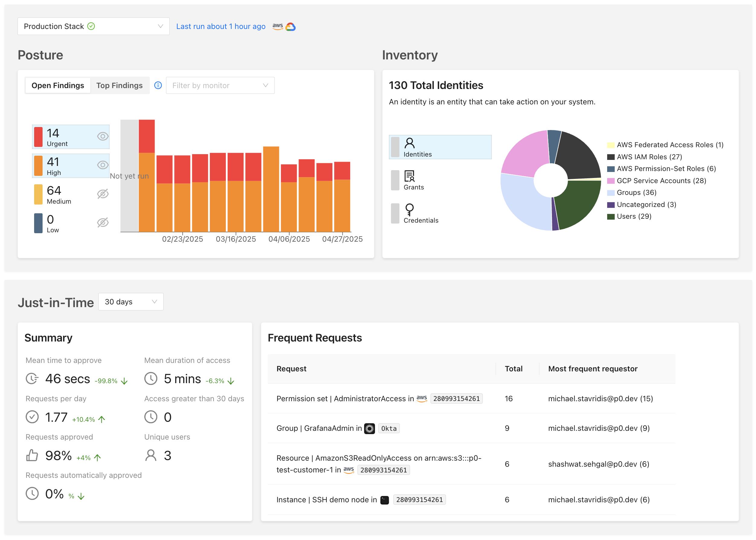
Task: Change the Just-in-Time 30 days dropdown
Action: coord(131,302)
